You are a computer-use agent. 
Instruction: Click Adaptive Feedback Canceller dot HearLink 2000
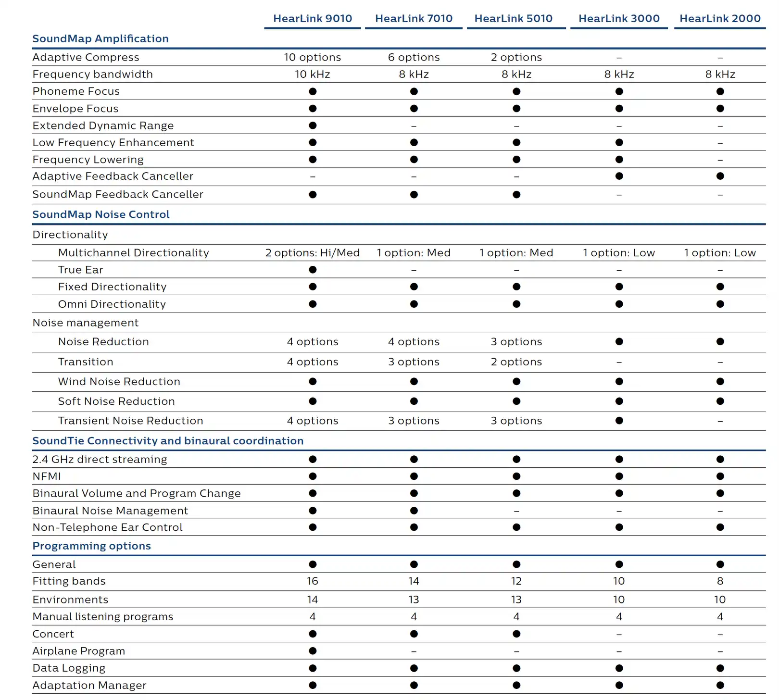pos(720,176)
